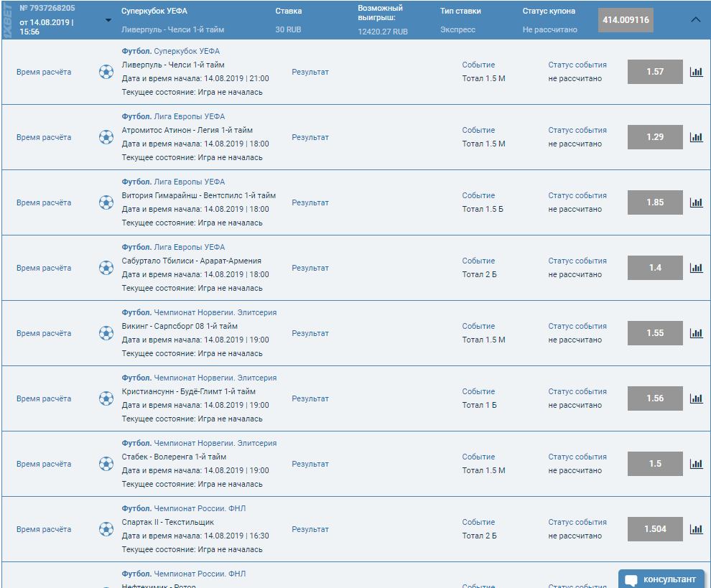Viewport: 711px width, 588px height.
Task: Collapse the coupon using the top-right chevron
Action: (695, 20)
